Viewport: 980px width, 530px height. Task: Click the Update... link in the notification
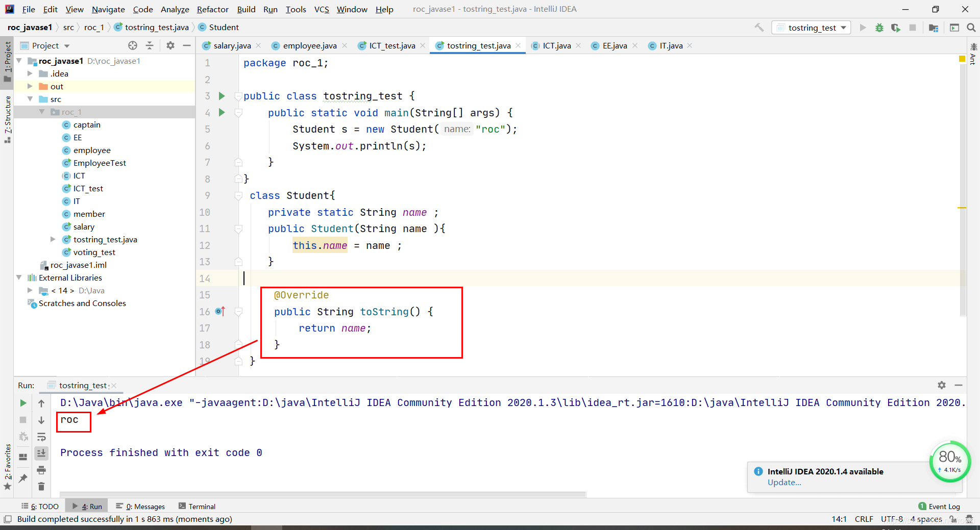784,483
